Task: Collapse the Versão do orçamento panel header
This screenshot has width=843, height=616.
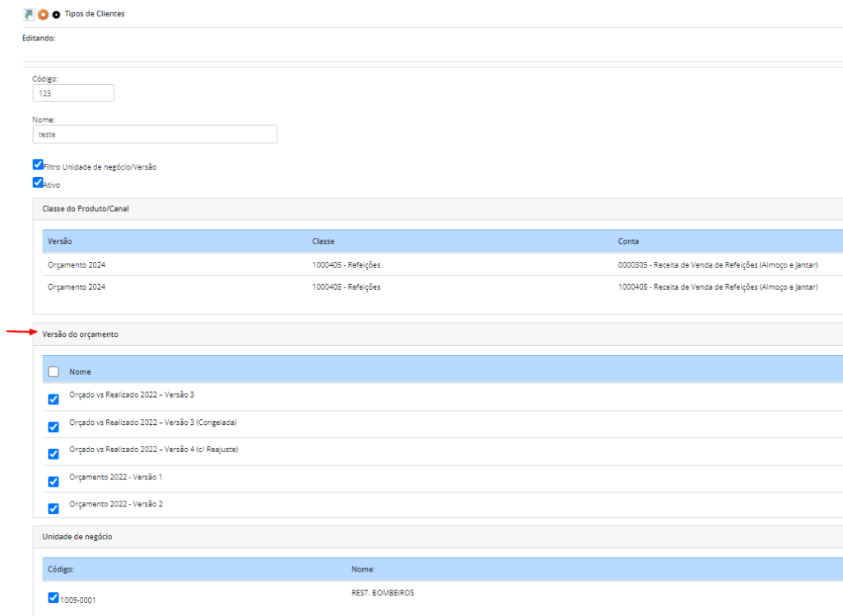Action: pyautogui.click(x=80, y=334)
